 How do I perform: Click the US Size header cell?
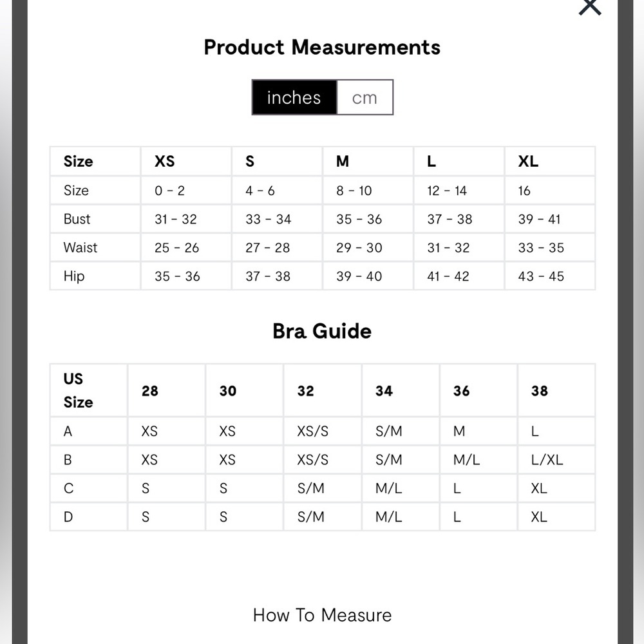point(78,390)
